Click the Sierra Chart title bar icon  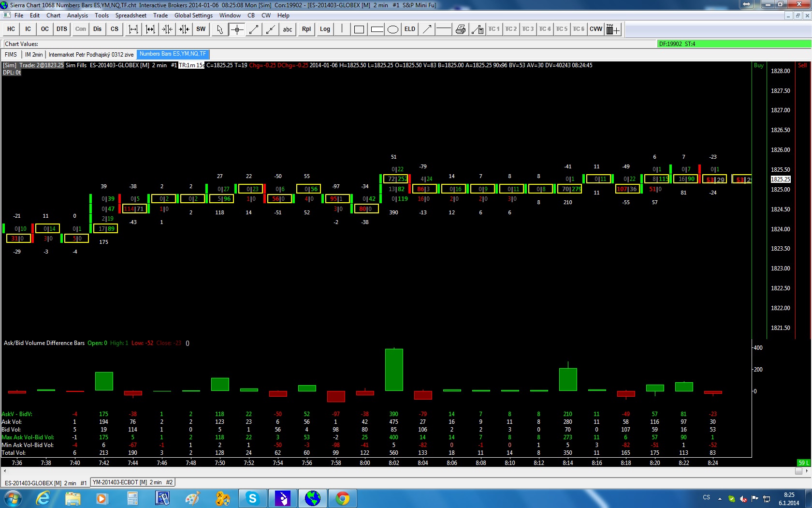click(x=5, y=5)
